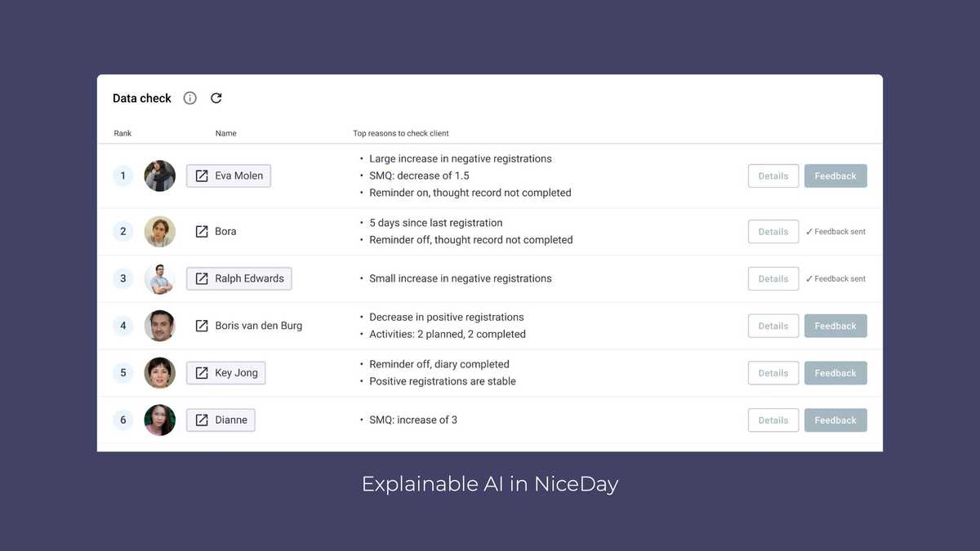Send Feedback for Boris van den Burg
The height and width of the screenshot is (551, 980).
pyautogui.click(x=835, y=325)
